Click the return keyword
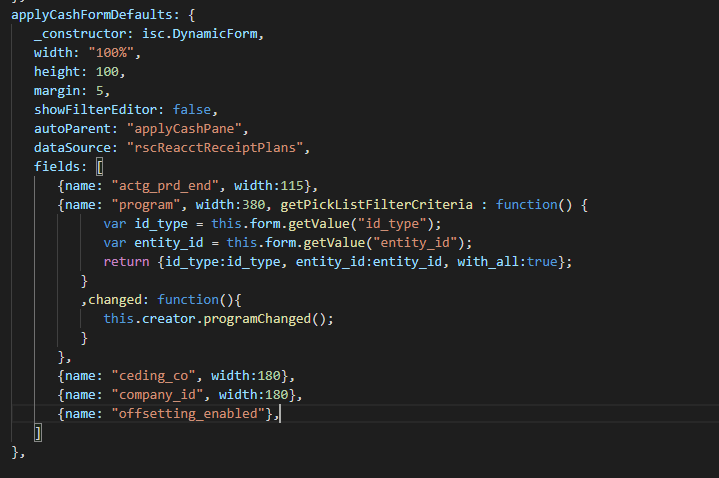 (x=128, y=262)
